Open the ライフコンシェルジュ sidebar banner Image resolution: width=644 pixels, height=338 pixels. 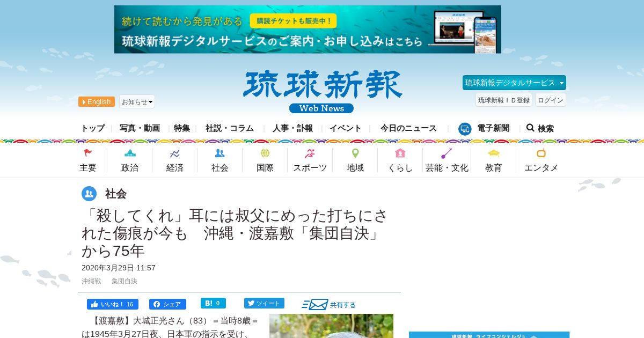click(489, 335)
